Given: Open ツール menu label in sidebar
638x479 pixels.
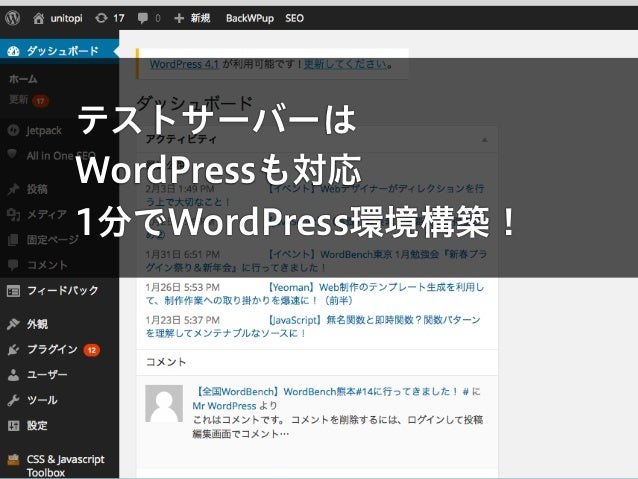Looking at the screenshot, I should pos(42,400).
